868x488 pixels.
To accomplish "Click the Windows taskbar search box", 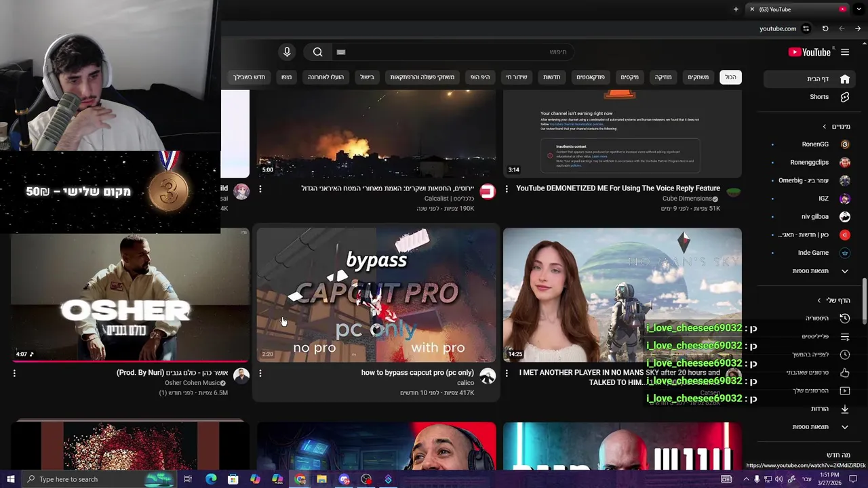I will (x=98, y=479).
